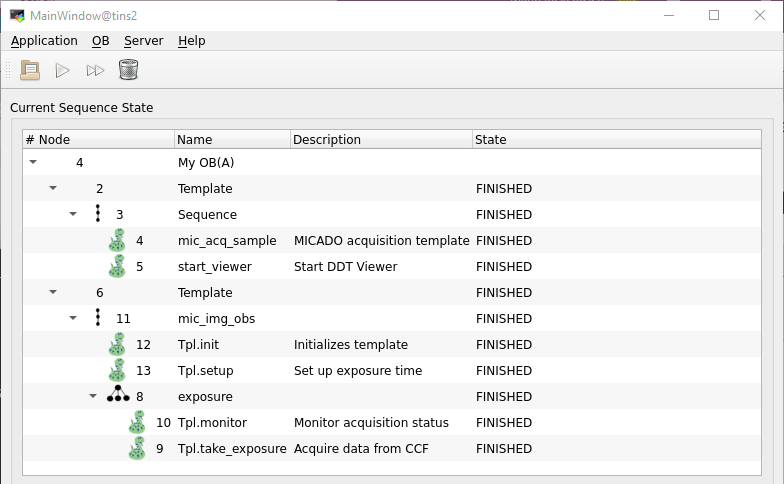Click the fast-forward toolbar icon

95,70
